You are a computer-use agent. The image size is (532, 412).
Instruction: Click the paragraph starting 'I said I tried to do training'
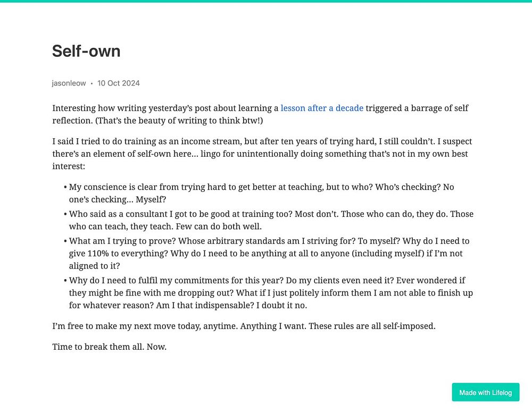point(262,154)
